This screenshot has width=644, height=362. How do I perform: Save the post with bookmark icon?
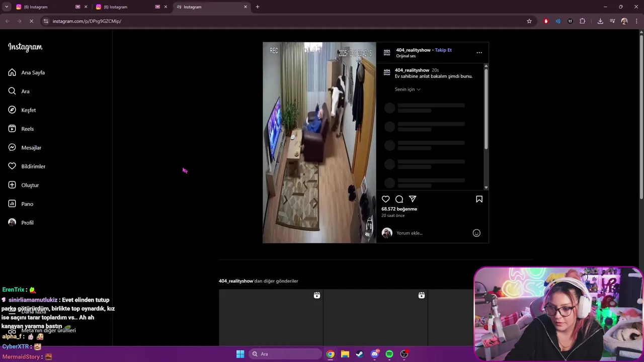(479, 199)
